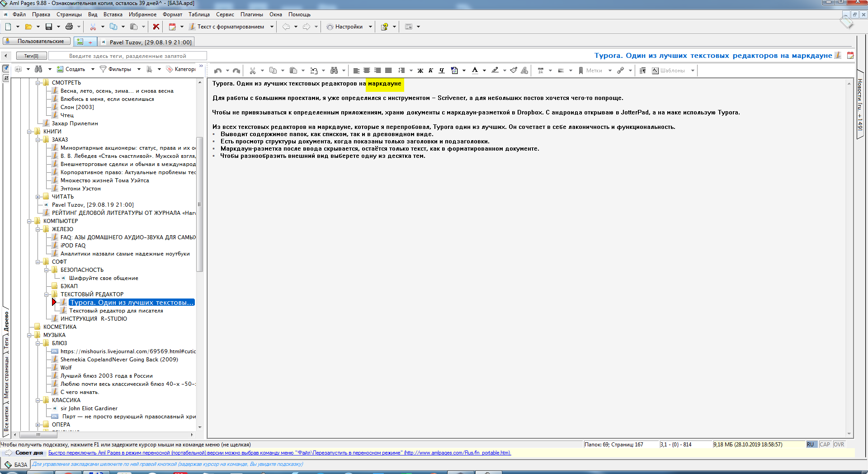Open the Плагины menu
This screenshot has width=868, height=474.
[x=252, y=14]
